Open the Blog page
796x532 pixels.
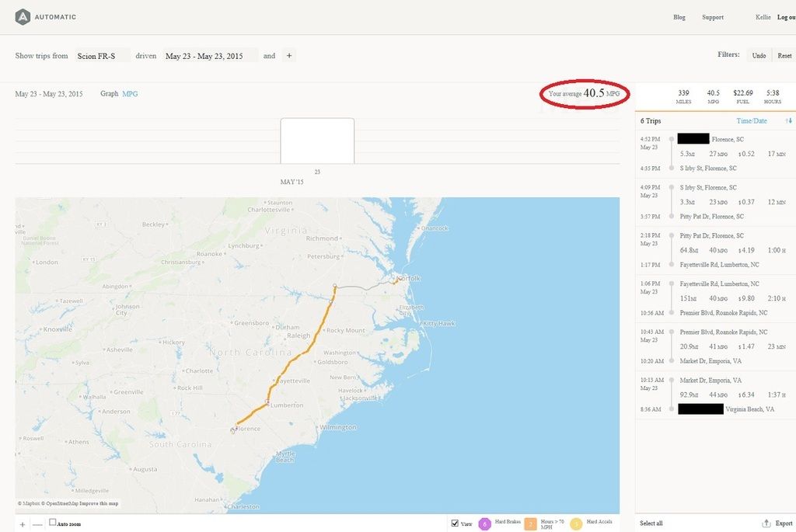(679, 17)
